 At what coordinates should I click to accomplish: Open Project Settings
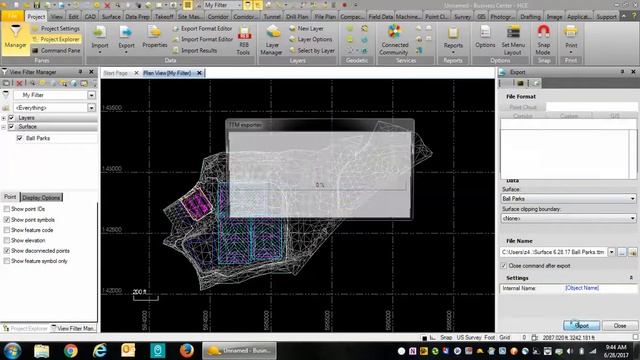(x=56, y=29)
